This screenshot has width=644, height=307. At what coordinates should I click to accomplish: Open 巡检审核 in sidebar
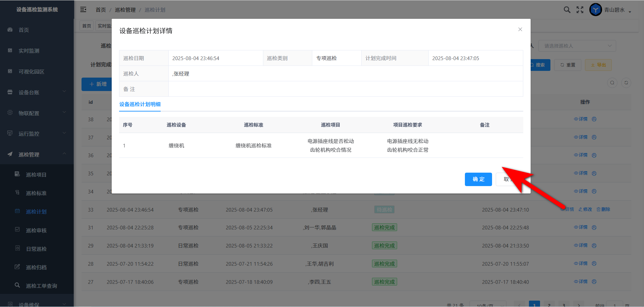36,230
